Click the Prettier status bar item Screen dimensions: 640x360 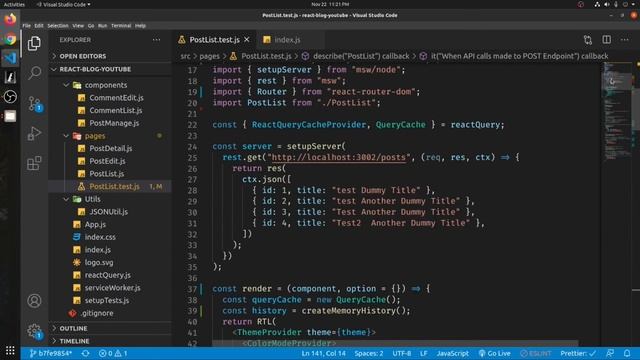[x=578, y=353]
